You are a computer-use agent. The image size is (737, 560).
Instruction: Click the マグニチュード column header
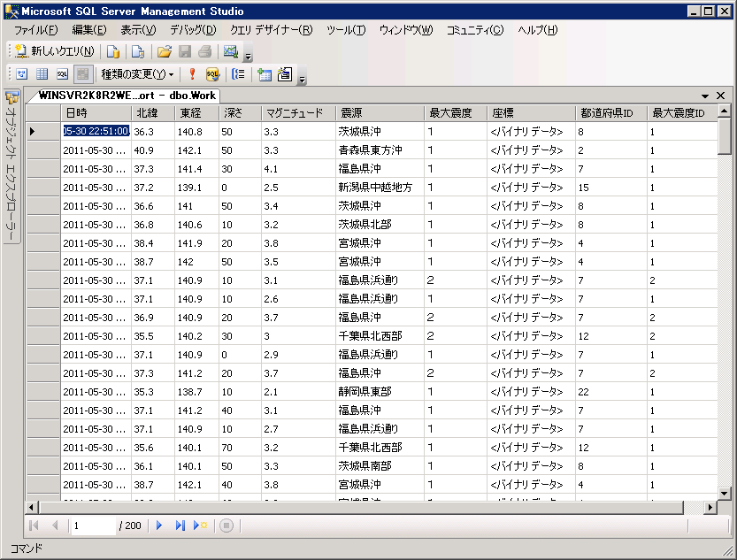pos(298,112)
